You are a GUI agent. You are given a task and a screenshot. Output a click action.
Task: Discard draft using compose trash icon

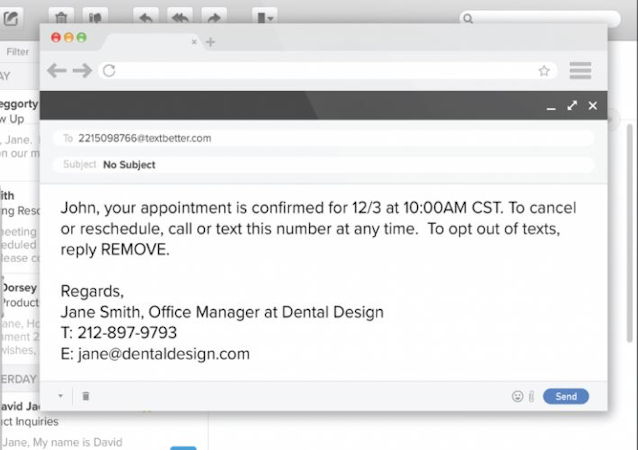click(86, 396)
